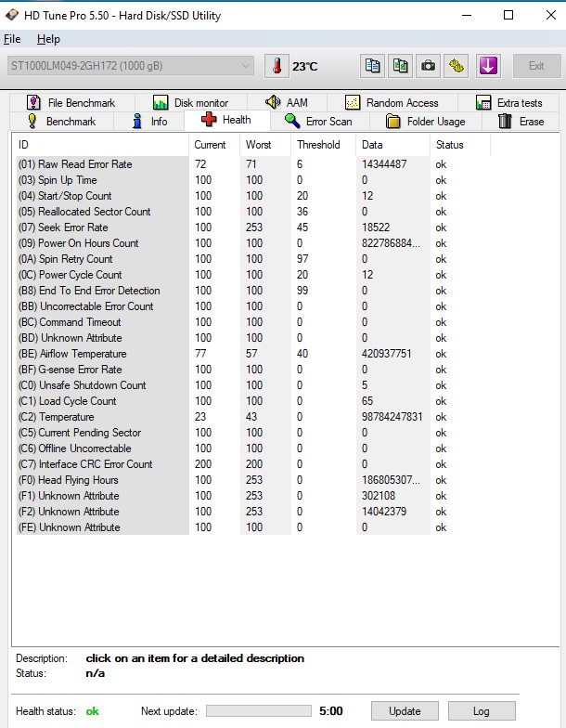Select the Spin Retry Count row

[x=253, y=258]
